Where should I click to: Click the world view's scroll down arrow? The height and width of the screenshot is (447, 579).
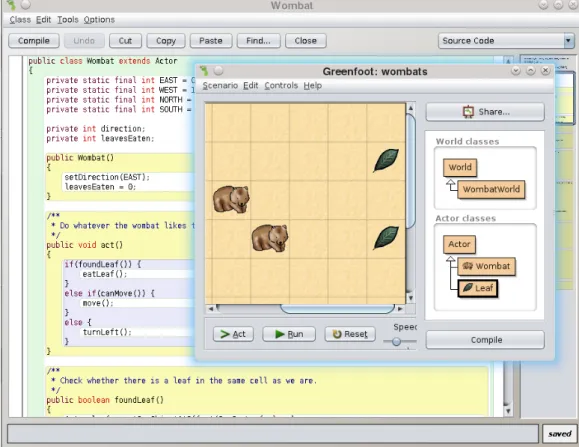(410, 298)
